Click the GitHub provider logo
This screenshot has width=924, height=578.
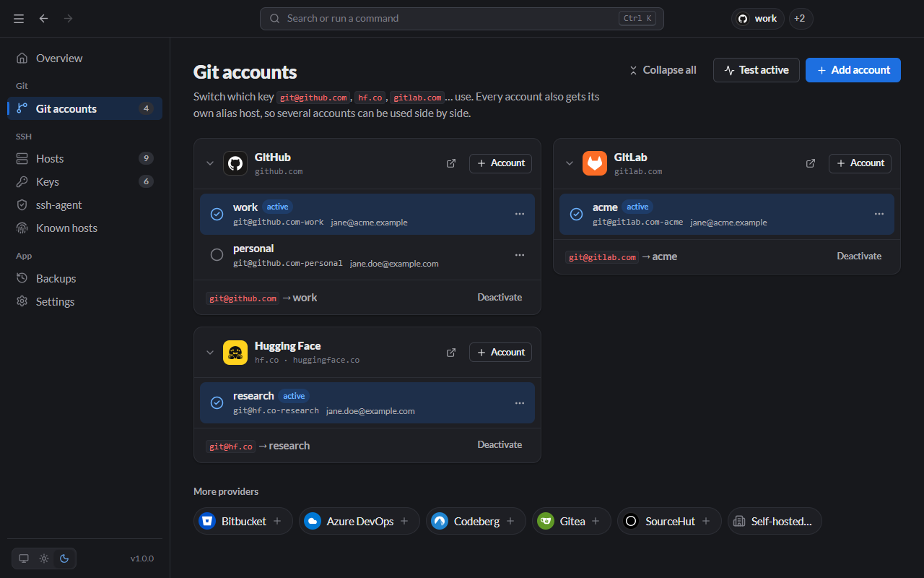click(x=235, y=163)
